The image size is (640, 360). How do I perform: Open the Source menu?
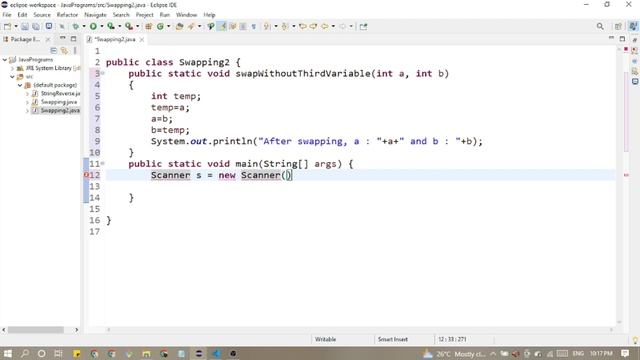pyautogui.click(x=42, y=15)
